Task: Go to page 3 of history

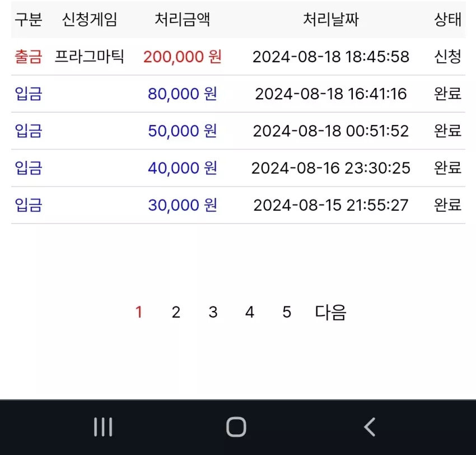Action: coord(213,312)
